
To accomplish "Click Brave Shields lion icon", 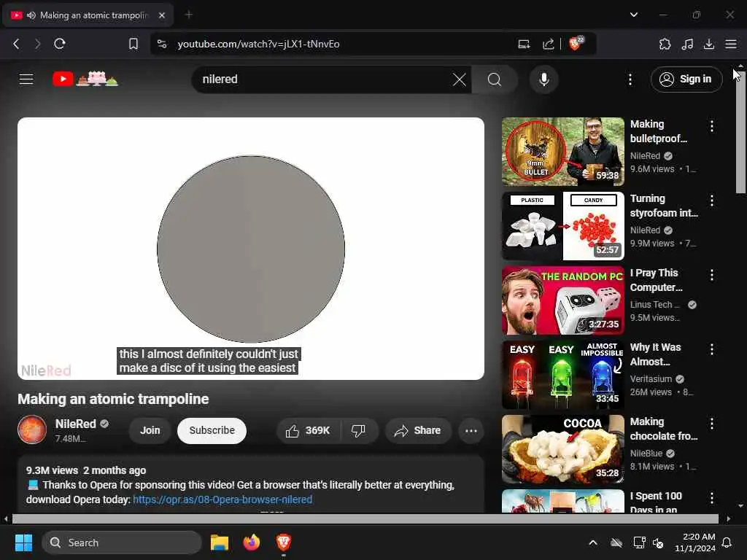I will (576, 44).
